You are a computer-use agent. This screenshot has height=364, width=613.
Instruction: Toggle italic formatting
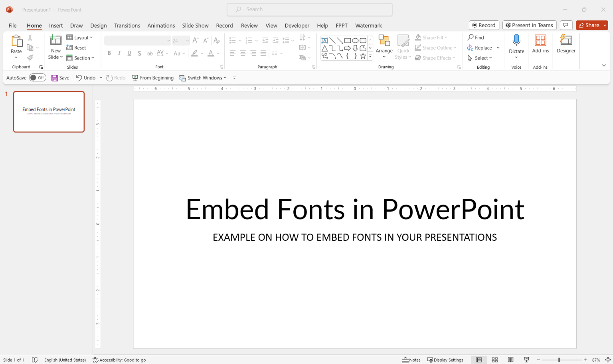(x=119, y=53)
